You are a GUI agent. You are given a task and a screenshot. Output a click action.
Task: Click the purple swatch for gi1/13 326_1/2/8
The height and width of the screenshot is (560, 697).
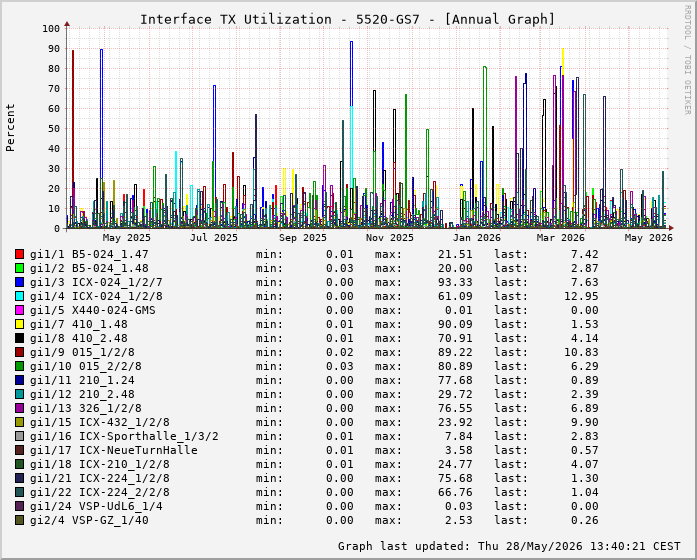pyautogui.click(x=19, y=408)
